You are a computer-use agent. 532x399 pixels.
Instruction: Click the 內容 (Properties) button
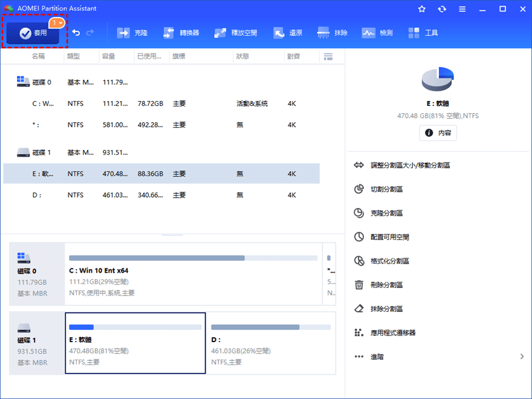(x=438, y=132)
